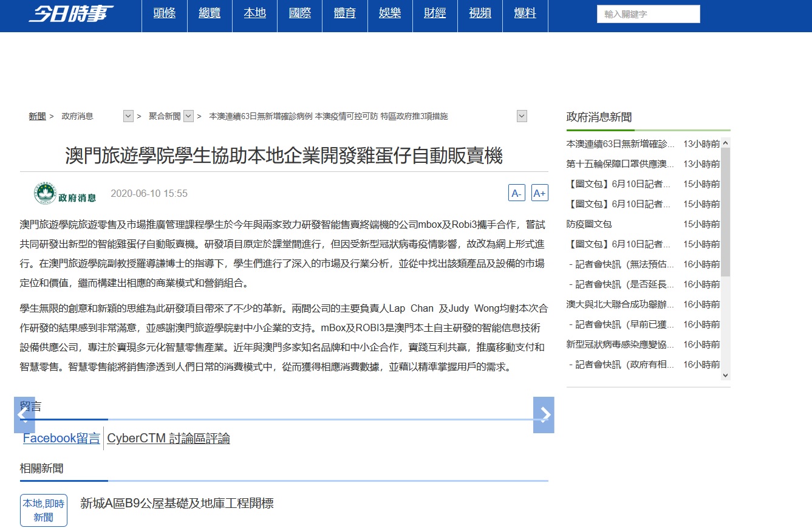Switch to CyberCTM 討論區評論 tab
Viewport: 812px width, 528px height.
(168, 439)
